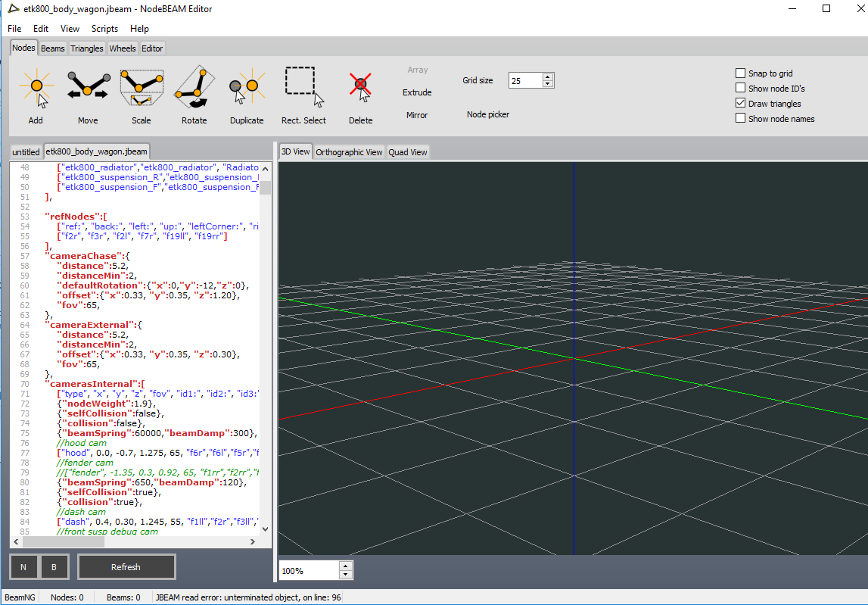Toggle the N button
This screenshot has width=868, height=605.
tap(23, 567)
